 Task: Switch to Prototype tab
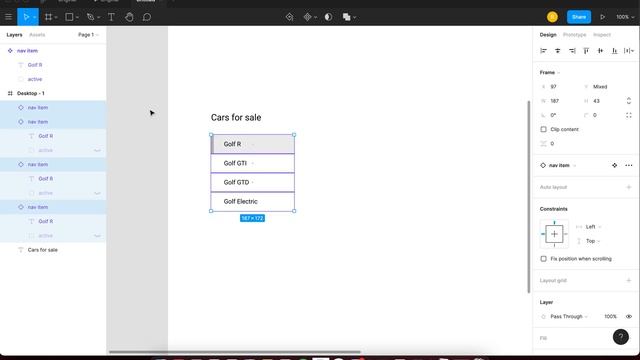[x=574, y=35]
